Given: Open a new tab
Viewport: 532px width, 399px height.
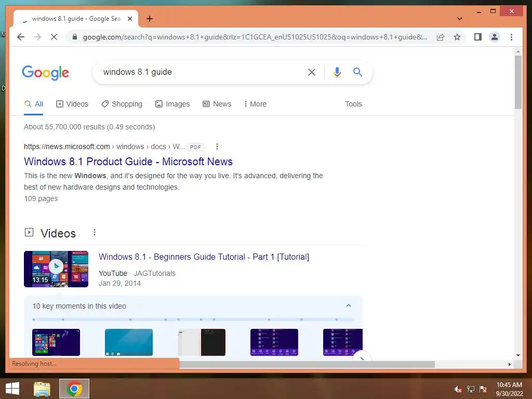Looking at the screenshot, I should tap(149, 19).
